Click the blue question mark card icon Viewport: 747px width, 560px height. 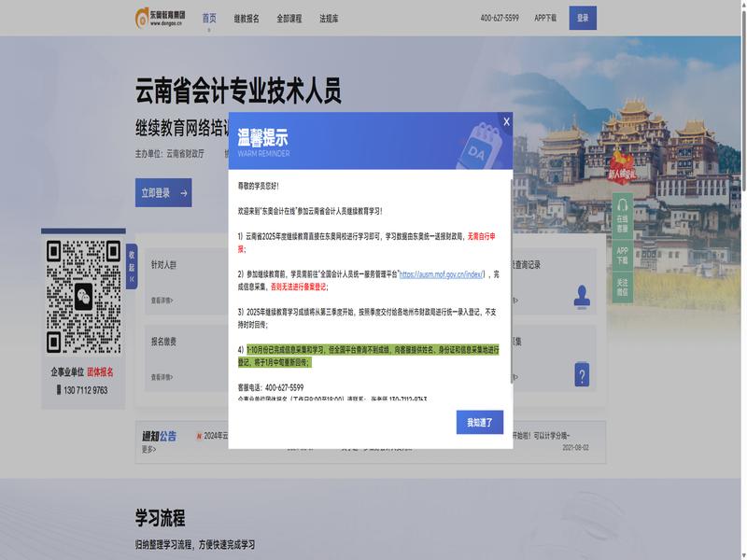pyautogui.click(x=583, y=373)
